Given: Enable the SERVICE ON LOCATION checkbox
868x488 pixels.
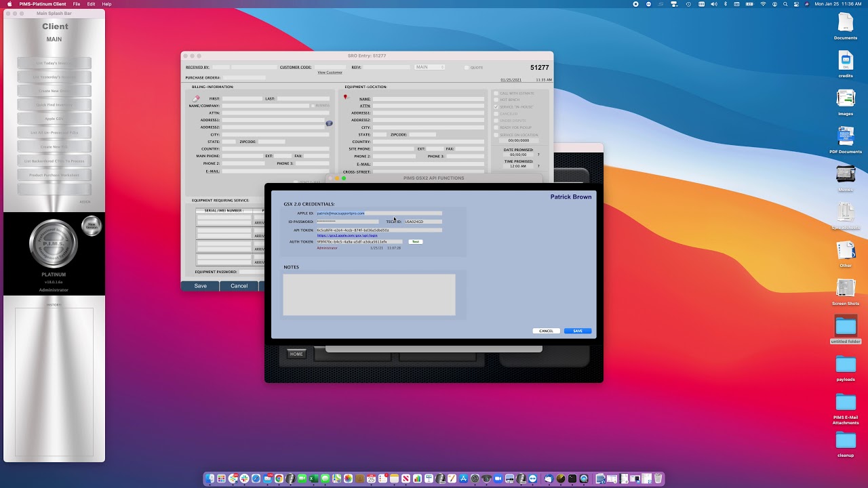Looking at the screenshot, I should click(496, 135).
